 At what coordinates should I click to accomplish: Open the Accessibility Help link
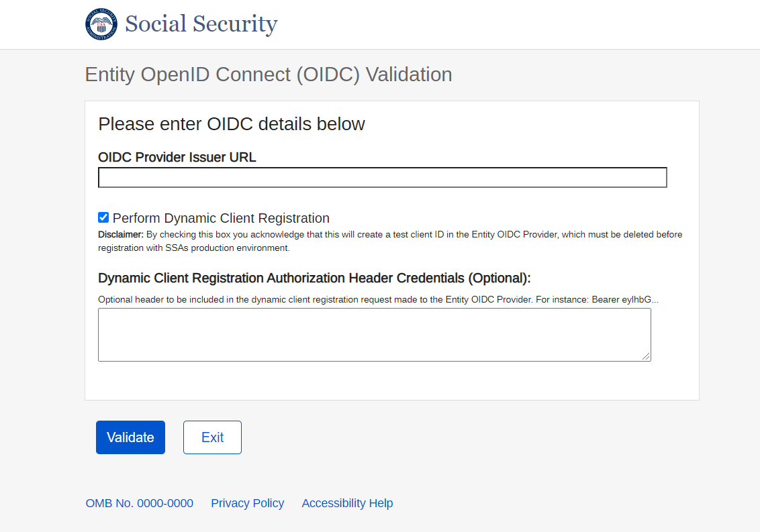tap(347, 503)
